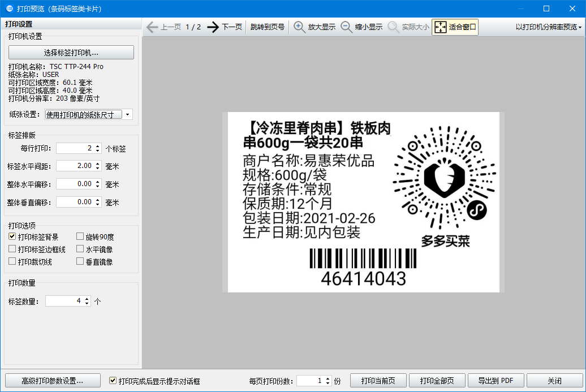Click 打印当前页 button
The width and height of the screenshot is (586, 392).
[378, 381]
